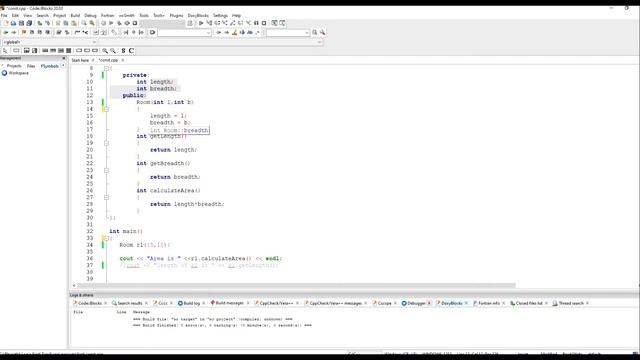Click the Nassi zoom in icon

[x=105, y=51]
